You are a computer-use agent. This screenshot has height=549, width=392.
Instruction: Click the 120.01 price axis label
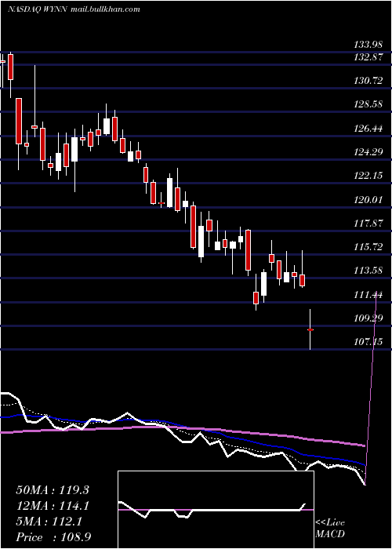pos(368,199)
